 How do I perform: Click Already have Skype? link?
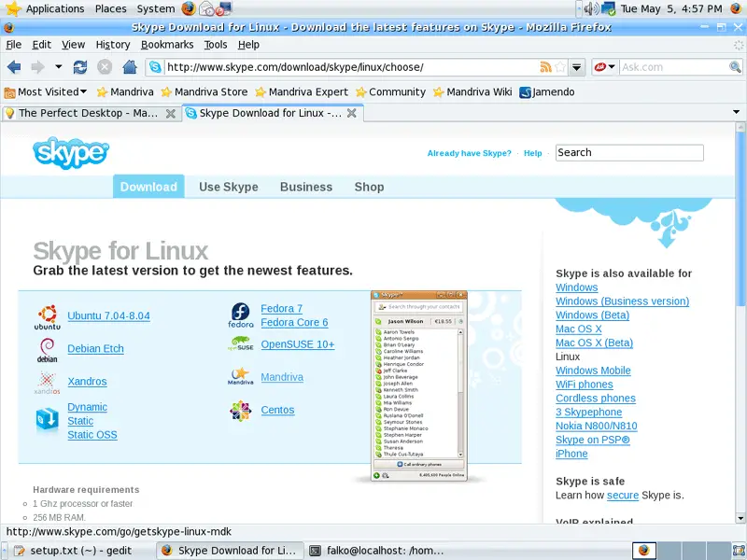point(470,153)
